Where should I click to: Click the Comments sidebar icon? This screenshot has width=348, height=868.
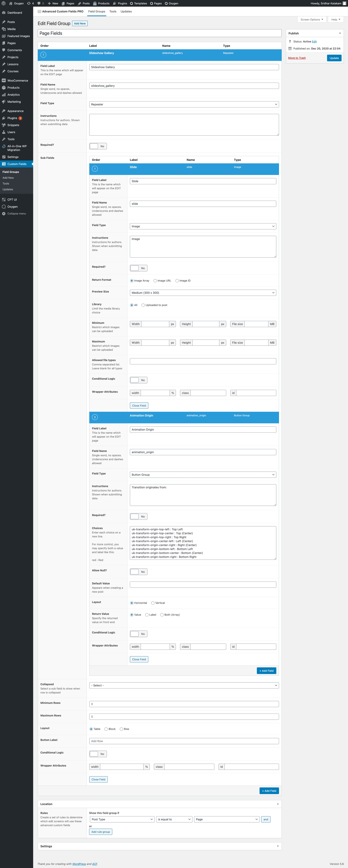[x=4, y=50]
